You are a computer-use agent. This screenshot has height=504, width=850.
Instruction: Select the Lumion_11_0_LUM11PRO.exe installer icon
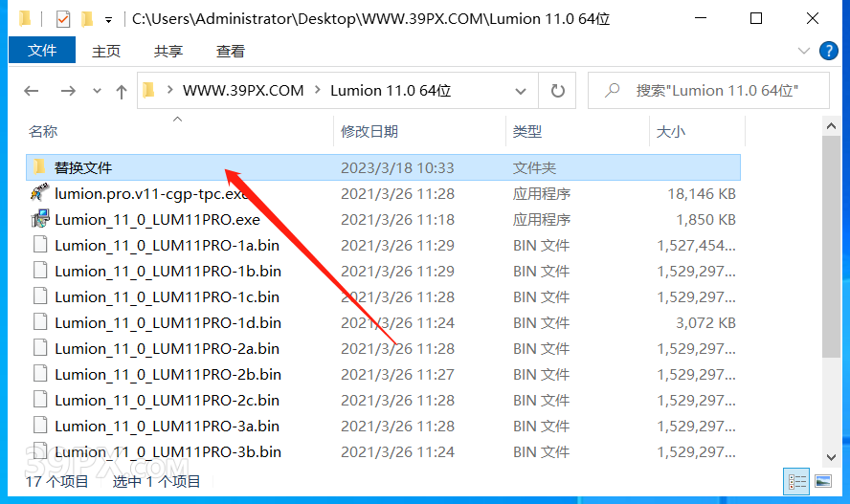(40, 219)
